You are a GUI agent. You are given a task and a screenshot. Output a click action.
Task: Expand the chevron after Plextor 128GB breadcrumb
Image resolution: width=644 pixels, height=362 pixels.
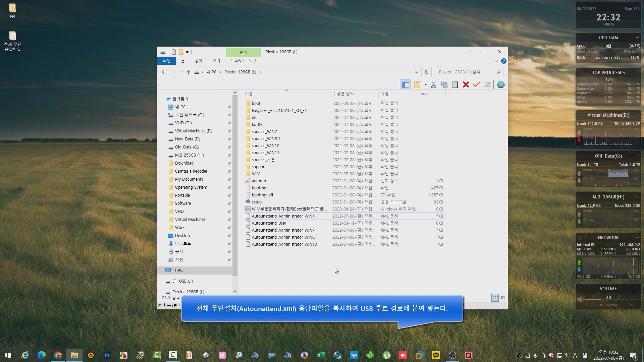click(x=260, y=72)
